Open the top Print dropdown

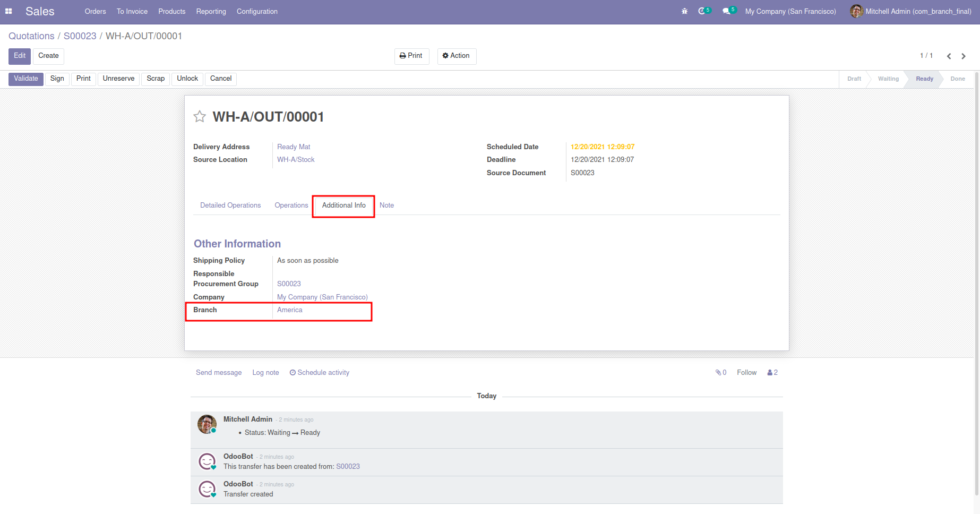[411, 56]
